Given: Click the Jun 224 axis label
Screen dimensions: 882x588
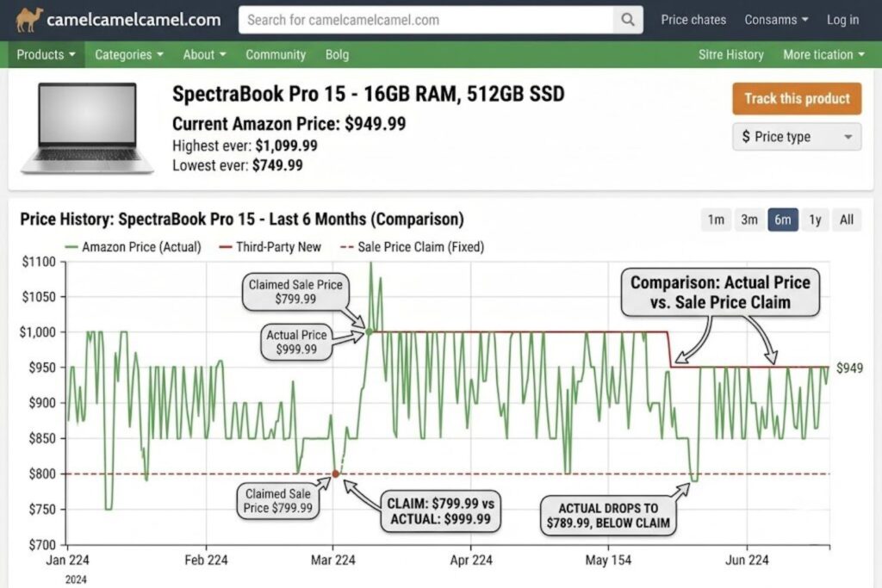Looking at the screenshot, I should point(747,560).
